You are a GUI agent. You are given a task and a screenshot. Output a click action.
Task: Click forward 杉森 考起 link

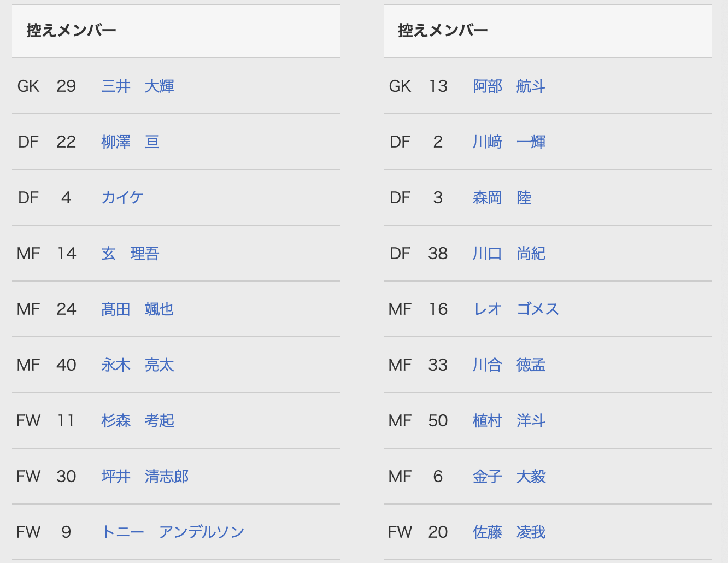138,421
